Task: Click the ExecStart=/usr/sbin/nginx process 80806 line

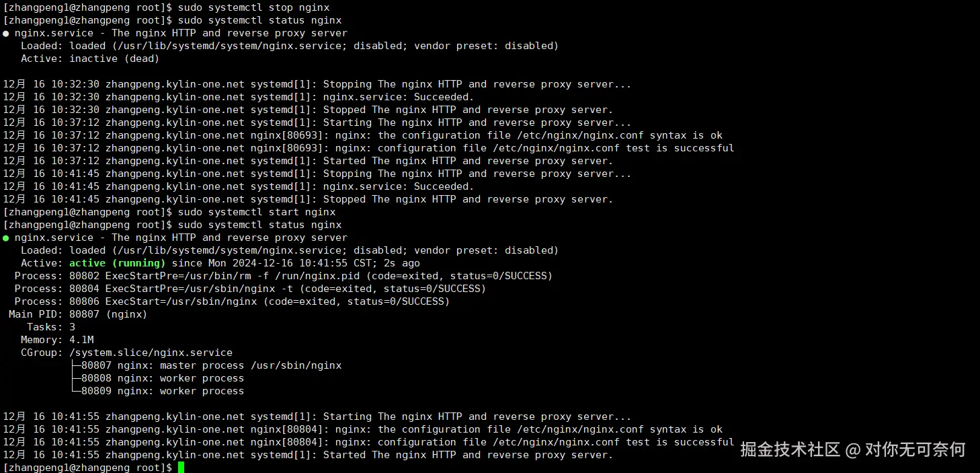Action: [232, 301]
